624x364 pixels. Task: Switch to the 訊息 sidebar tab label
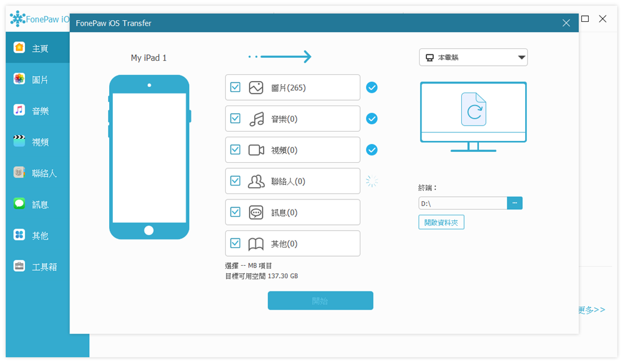(x=40, y=204)
